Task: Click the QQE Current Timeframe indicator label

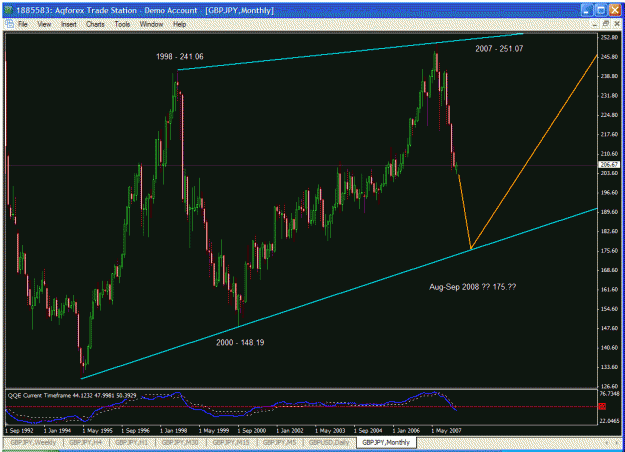Action: (72, 395)
